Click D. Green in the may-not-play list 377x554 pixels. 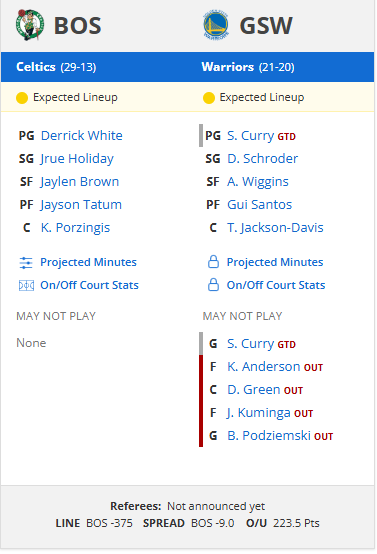pyautogui.click(x=254, y=390)
